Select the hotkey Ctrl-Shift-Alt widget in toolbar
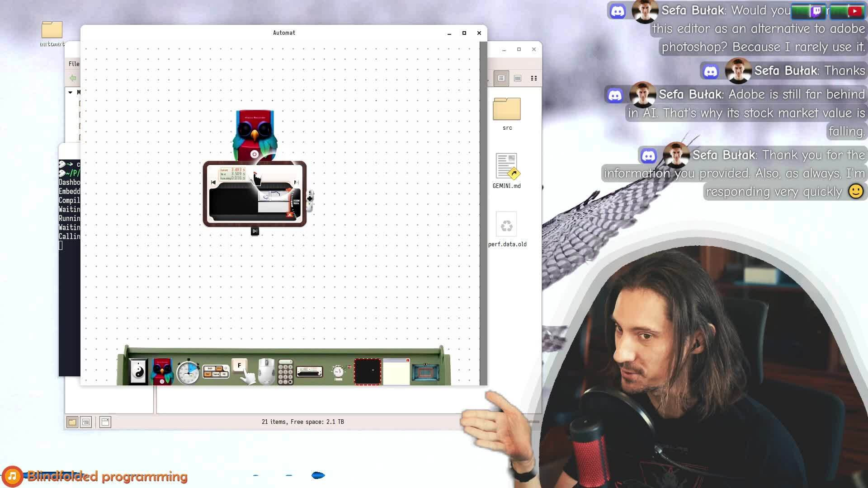The image size is (868, 488). coord(216,371)
